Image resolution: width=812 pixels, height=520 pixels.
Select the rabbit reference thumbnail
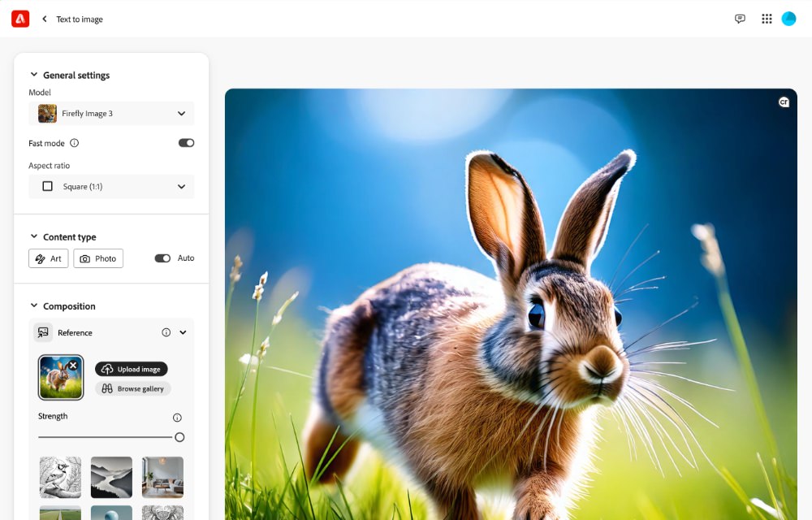[x=61, y=378]
